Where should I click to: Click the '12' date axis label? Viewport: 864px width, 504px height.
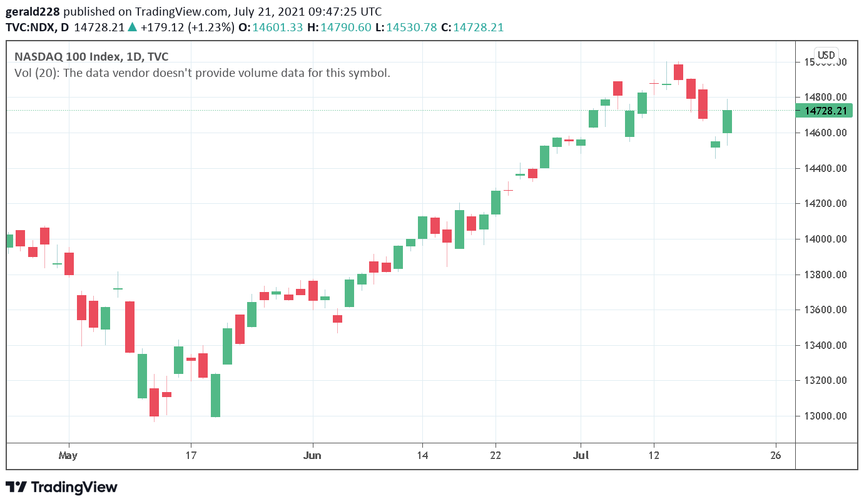pos(653,455)
